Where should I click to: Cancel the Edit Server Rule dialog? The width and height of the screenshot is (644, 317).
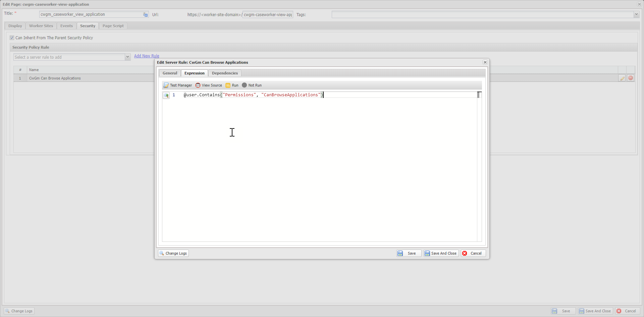(473, 253)
